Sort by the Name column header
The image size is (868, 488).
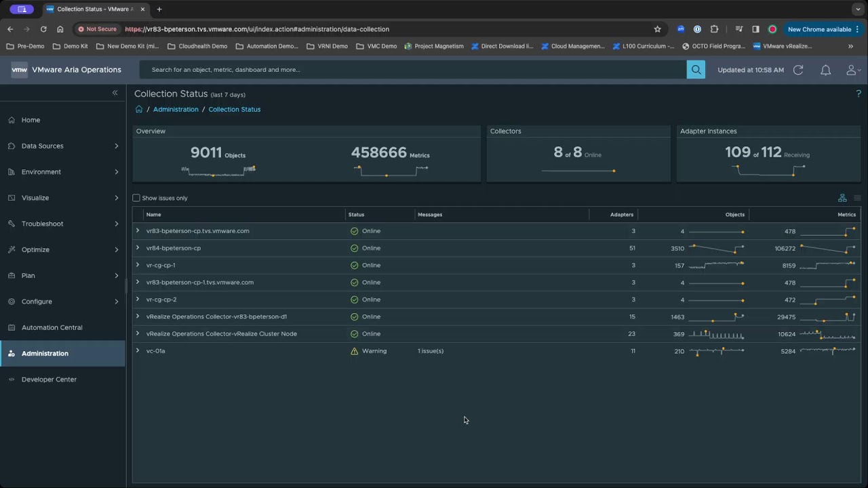pyautogui.click(x=154, y=215)
